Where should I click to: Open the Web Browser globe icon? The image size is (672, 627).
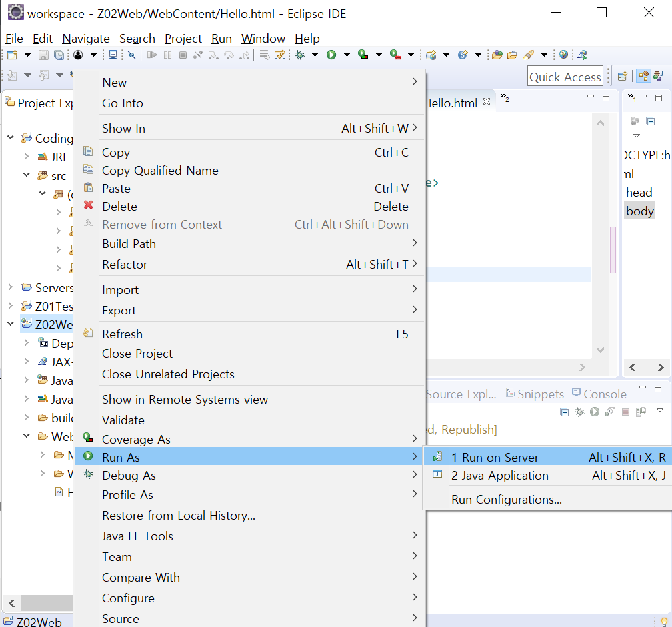[563, 55]
